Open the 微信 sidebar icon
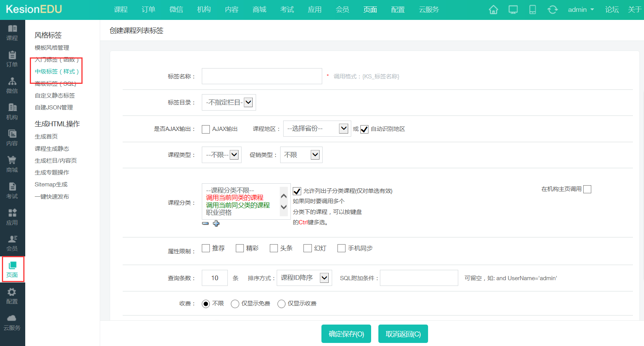This screenshot has width=644, height=346. coord(12,85)
